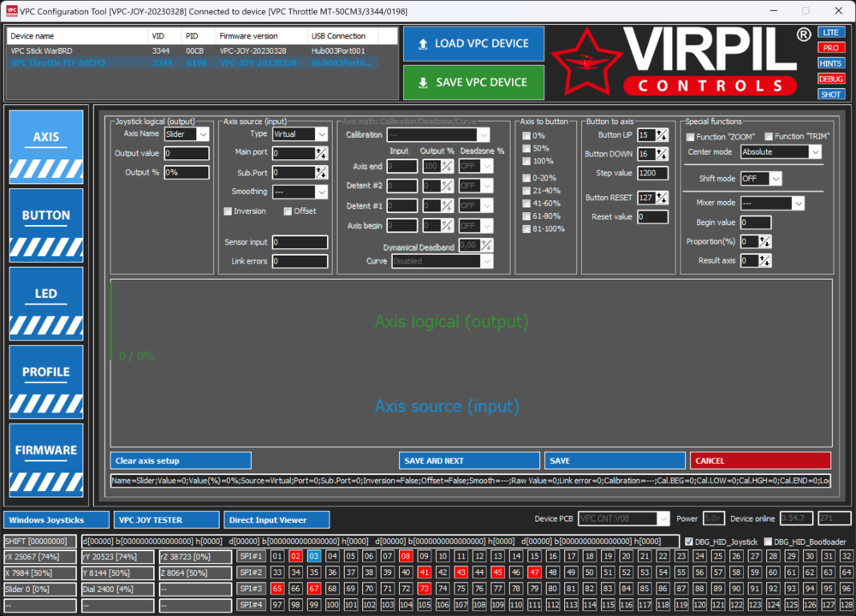
Task: Check DBG_HID_Bootloader checkbox
Action: pos(768,542)
